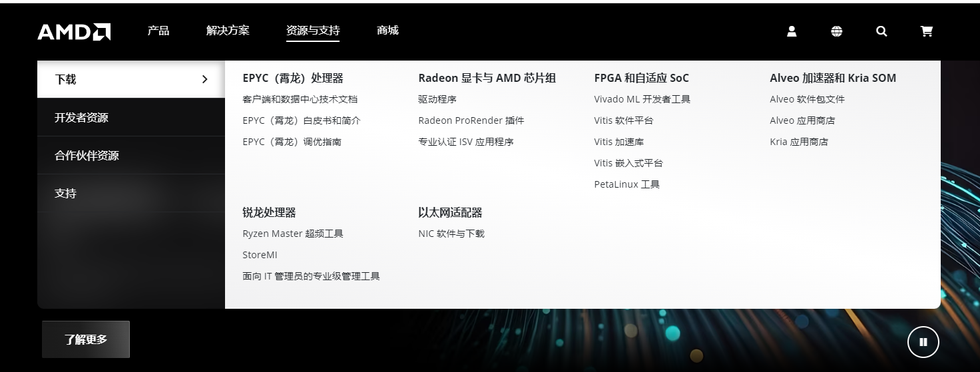Open the 产品 menu
The image size is (980, 372).
pos(158,31)
